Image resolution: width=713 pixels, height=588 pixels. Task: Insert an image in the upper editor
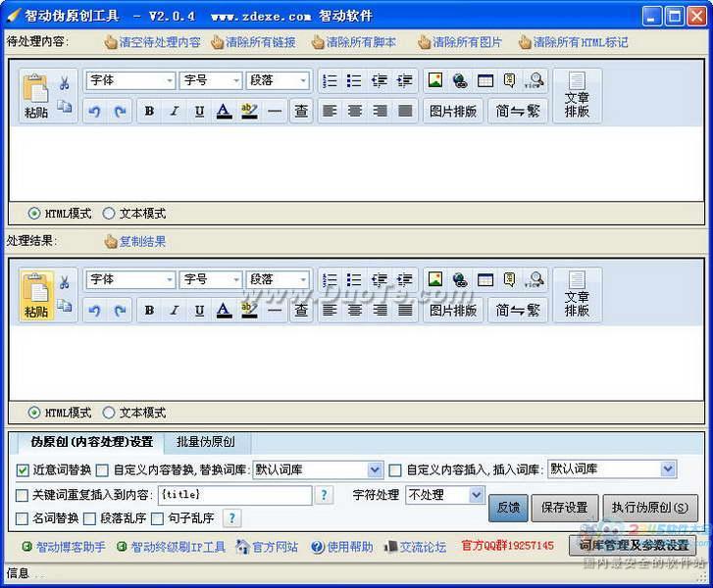click(435, 80)
